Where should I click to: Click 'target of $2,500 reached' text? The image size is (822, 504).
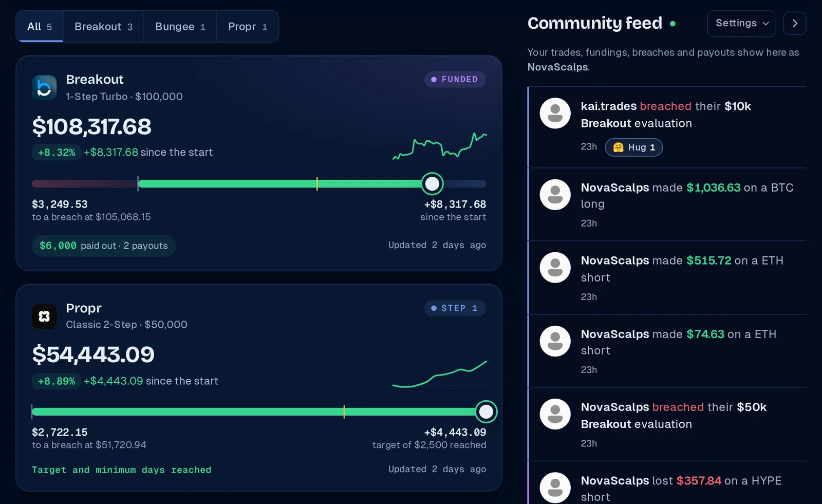429,445
